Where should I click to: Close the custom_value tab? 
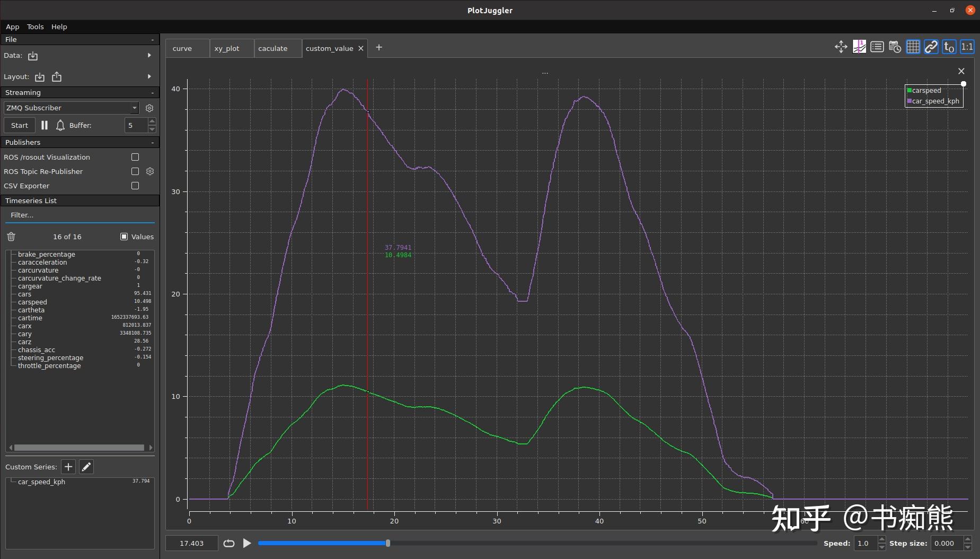click(x=361, y=48)
